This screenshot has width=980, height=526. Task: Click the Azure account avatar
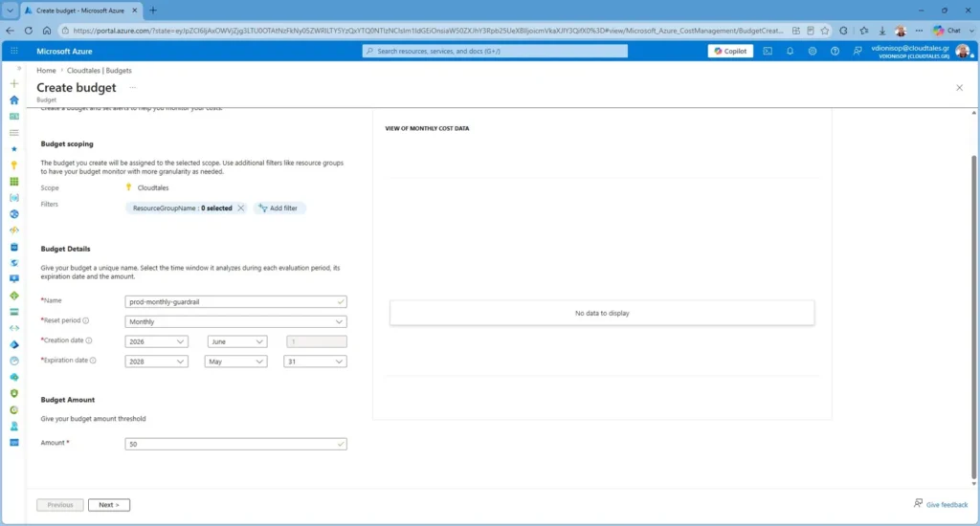coord(963,52)
